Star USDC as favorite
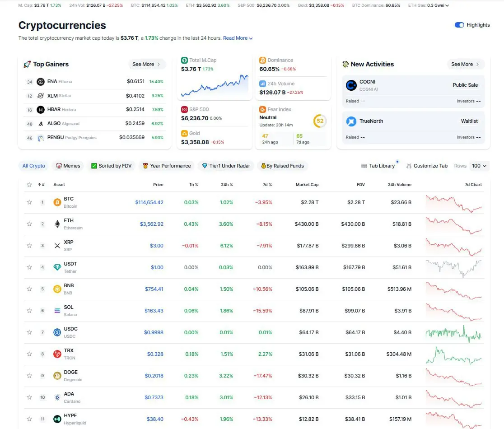This screenshot has height=429, width=504. (29, 332)
